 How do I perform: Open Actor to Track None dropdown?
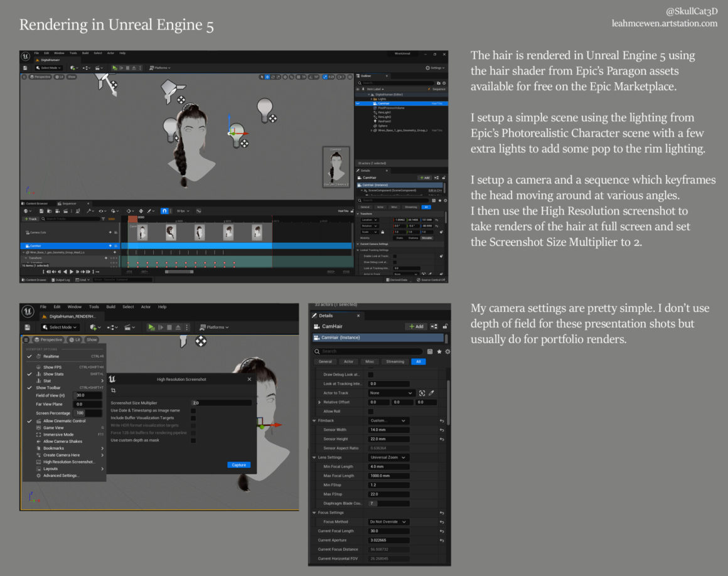391,393
